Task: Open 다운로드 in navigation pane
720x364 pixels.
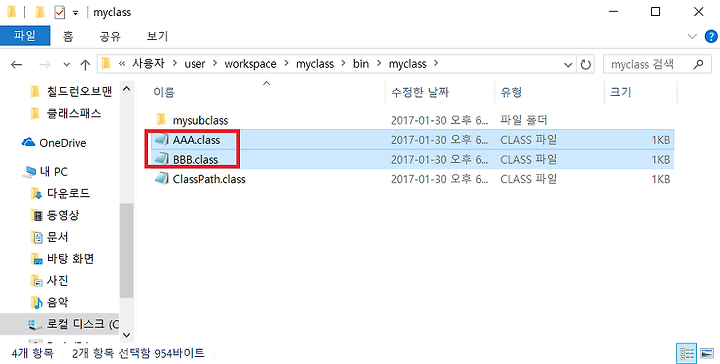Action: (68, 193)
